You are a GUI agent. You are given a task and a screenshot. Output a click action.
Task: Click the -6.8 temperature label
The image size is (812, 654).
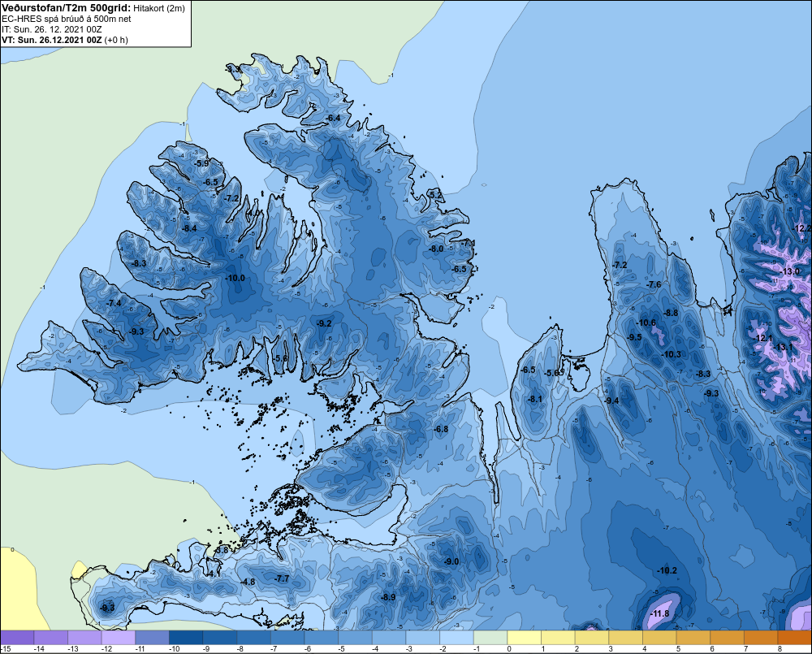click(x=441, y=429)
